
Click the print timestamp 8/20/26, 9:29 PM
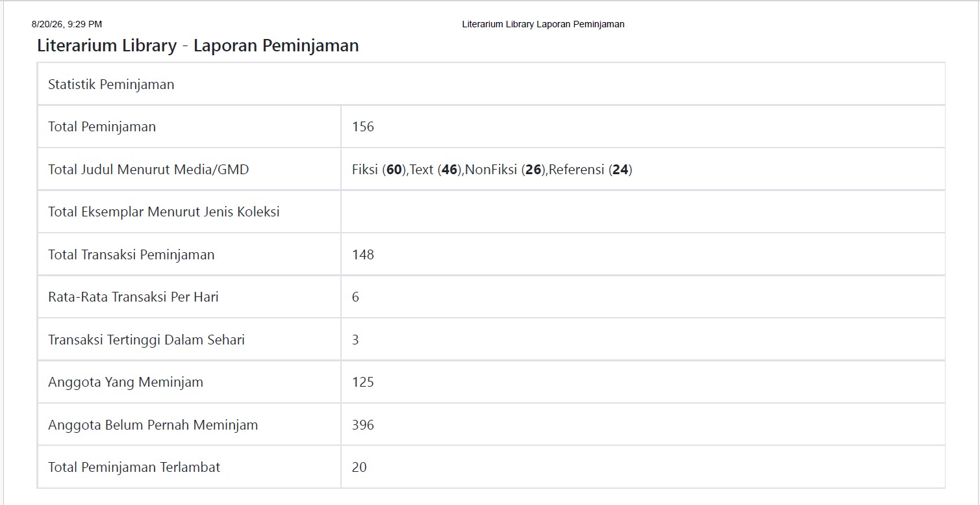coord(67,24)
